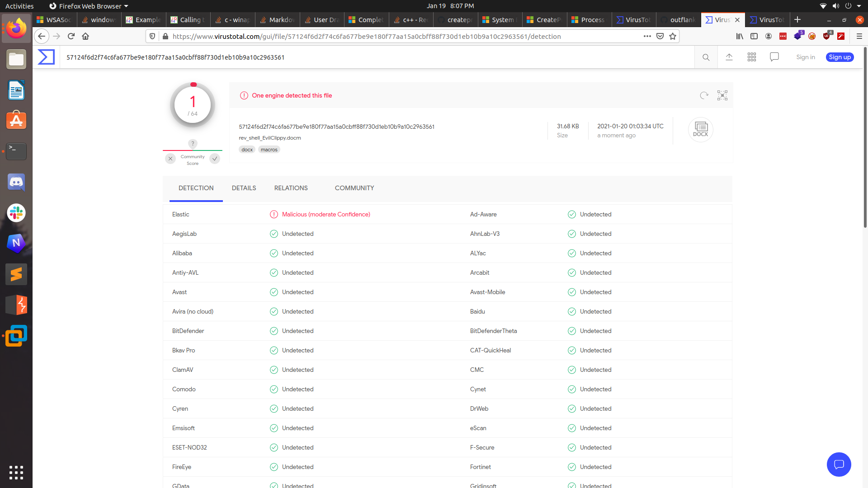Toggle the Firefox sidebar icon
This screenshot has height=488, width=868.
[754, 36]
